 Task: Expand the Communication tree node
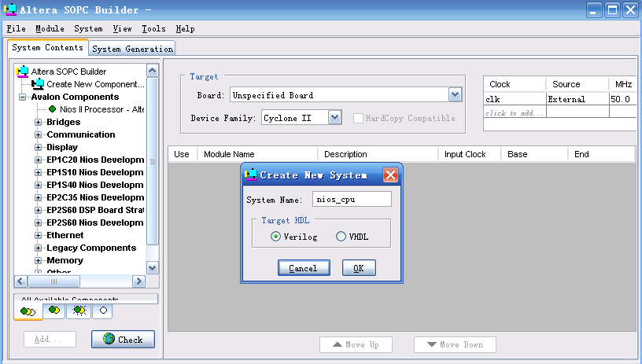click(38, 134)
